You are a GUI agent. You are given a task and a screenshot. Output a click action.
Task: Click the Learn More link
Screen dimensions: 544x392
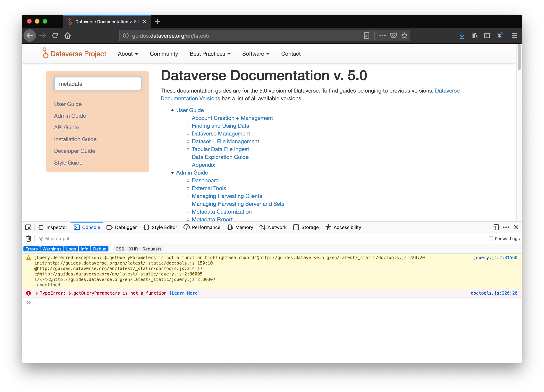185,293
